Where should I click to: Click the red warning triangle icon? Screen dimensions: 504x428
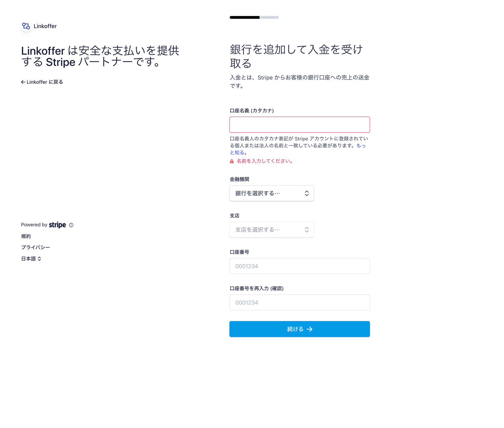tap(232, 161)
